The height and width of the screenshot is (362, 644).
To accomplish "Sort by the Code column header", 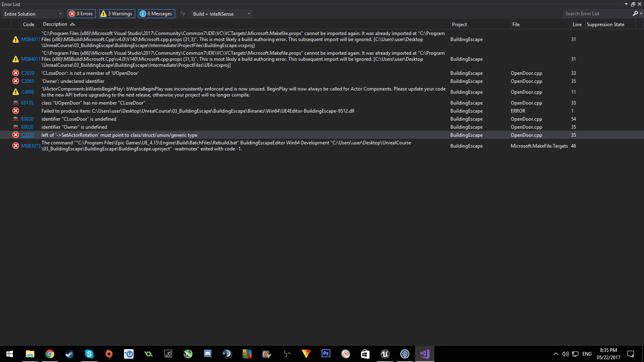I will point(29,25).
